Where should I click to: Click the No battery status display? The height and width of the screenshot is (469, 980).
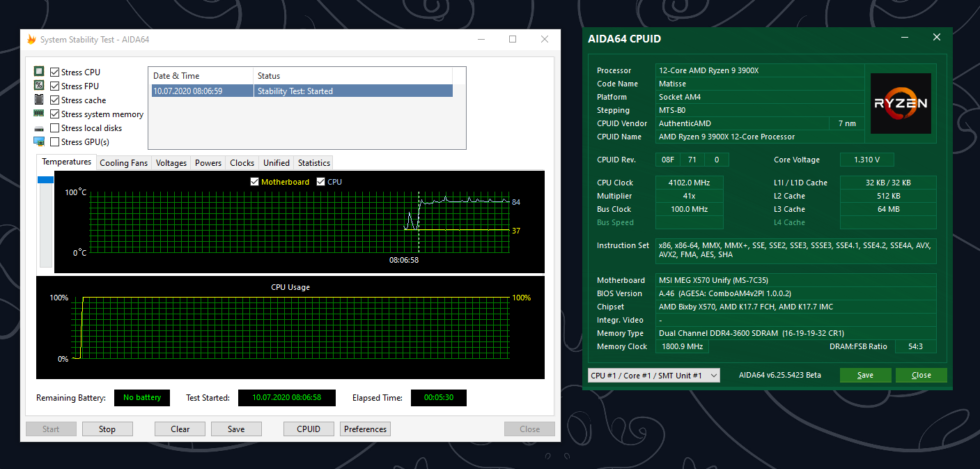142,398
